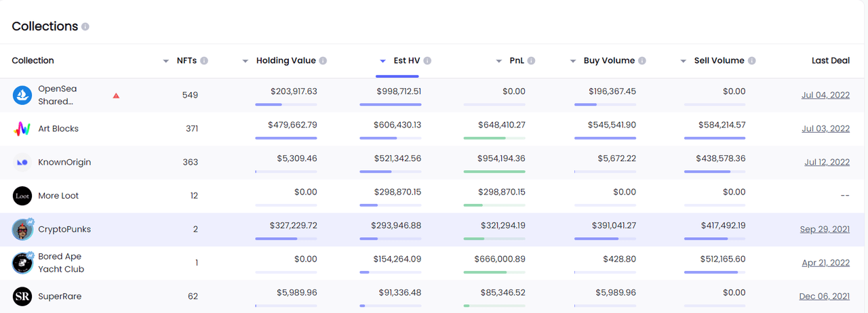
Task: Sort by Buy Volume using its arrow
Action: tap(573, 61)
